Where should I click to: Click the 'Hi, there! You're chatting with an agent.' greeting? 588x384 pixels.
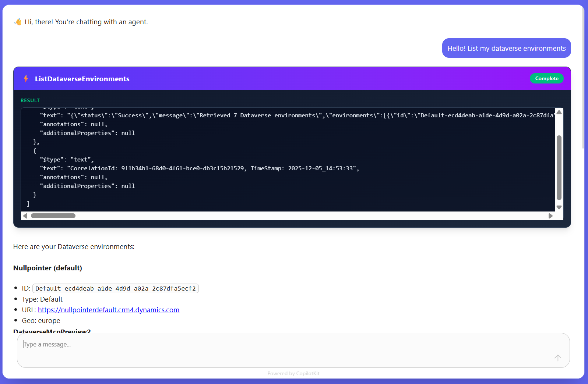[x=86, y=22]
